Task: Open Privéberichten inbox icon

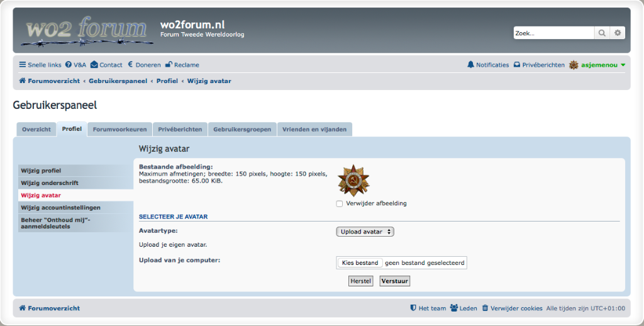Action: pyautogui.click(x=517, y=65)
